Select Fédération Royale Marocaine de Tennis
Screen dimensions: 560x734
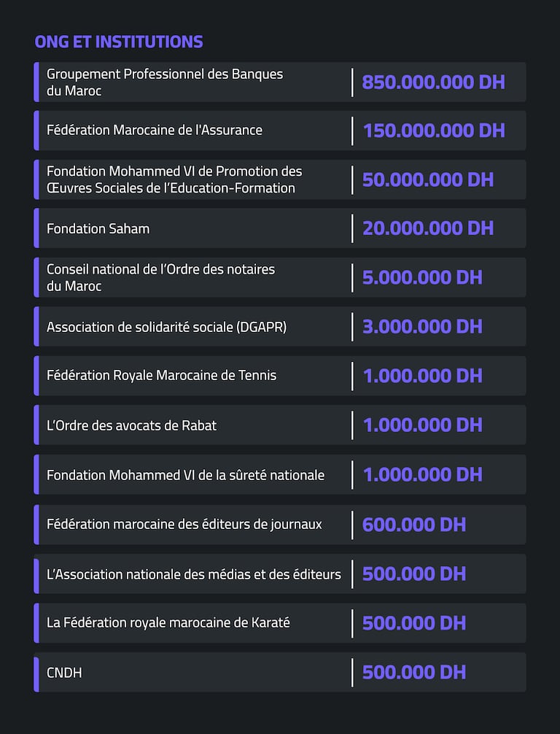point(162,376)
